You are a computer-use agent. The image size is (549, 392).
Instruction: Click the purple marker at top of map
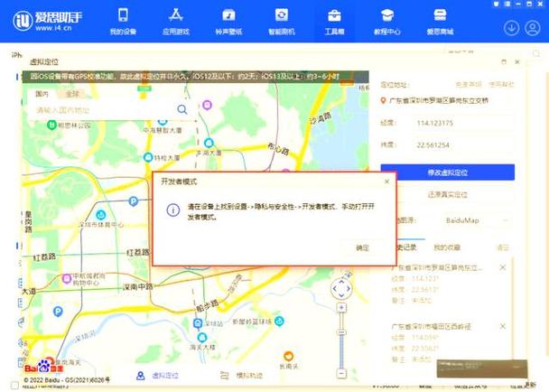coord(207,105)
